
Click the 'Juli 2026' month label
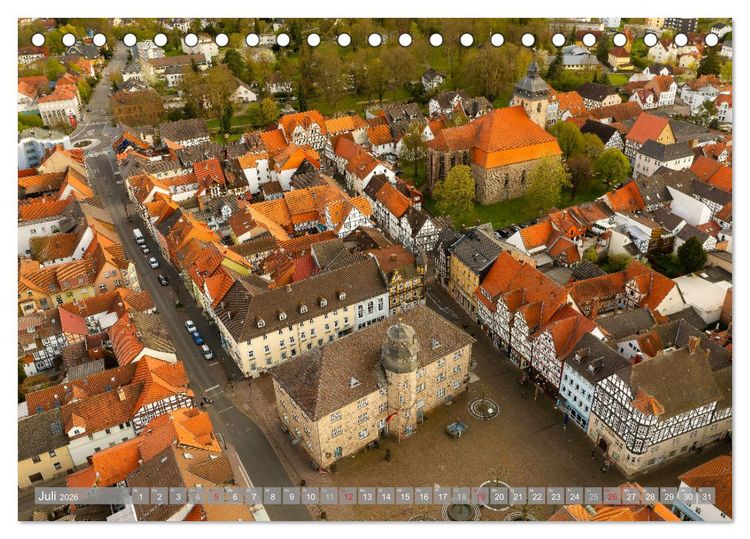[58, 496]
